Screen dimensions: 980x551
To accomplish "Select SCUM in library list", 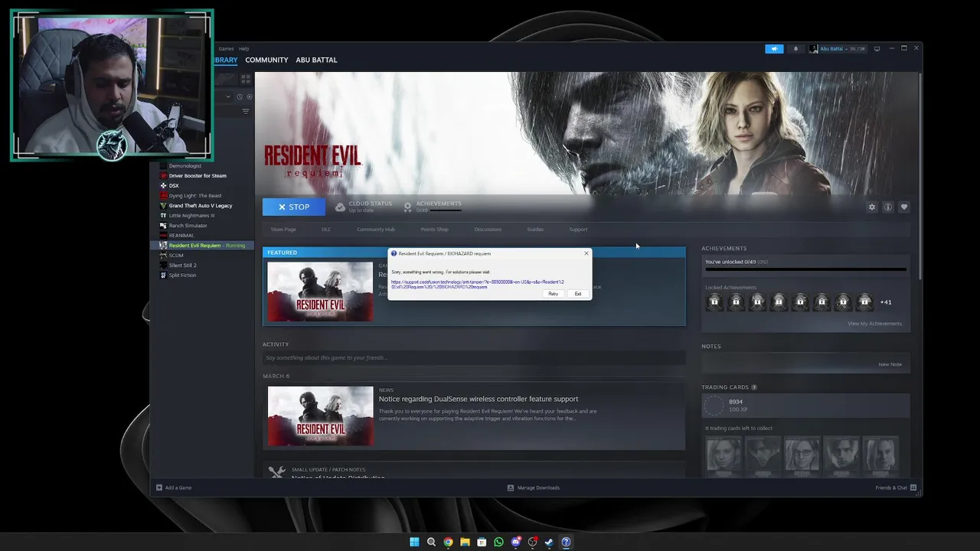I will click(176, 256).
